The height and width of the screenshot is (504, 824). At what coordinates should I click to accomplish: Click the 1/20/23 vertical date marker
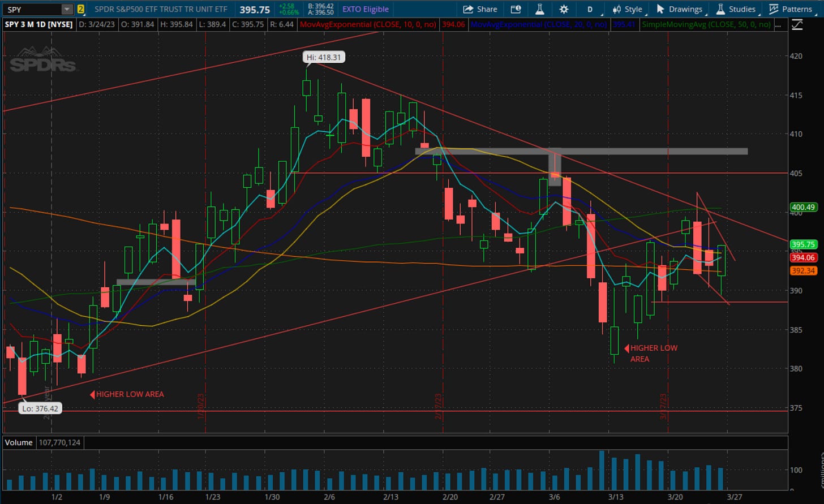click(201, 407)
